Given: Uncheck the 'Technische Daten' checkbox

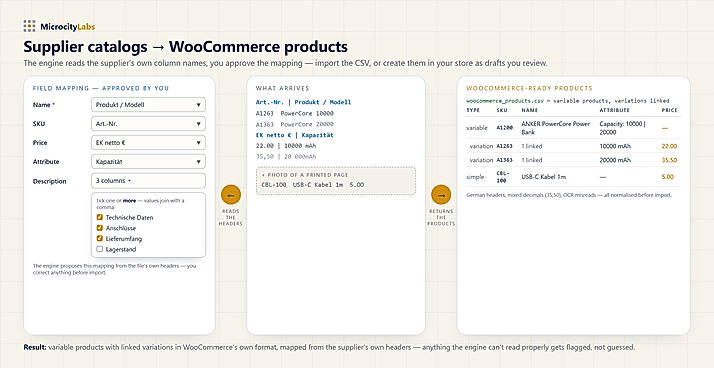Looking at the screenshot, I should click(100, 218).
